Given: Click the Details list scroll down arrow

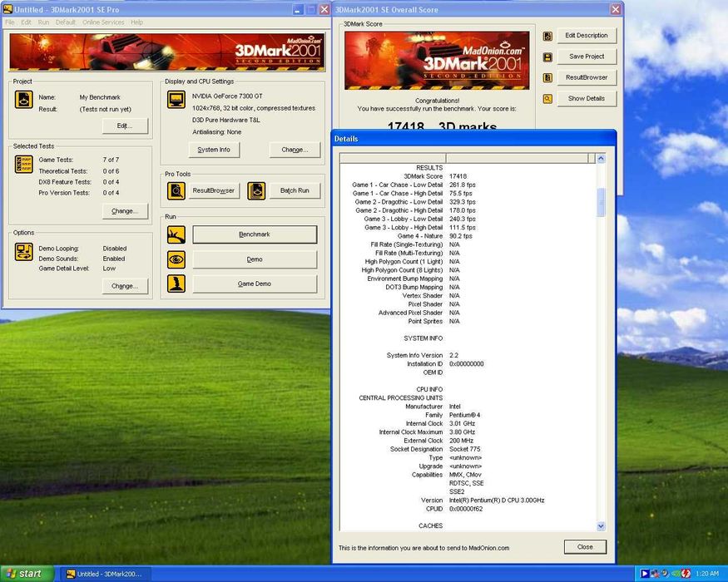Looking at the screenshot, I should pyautogui.click(x=601, y=526).
